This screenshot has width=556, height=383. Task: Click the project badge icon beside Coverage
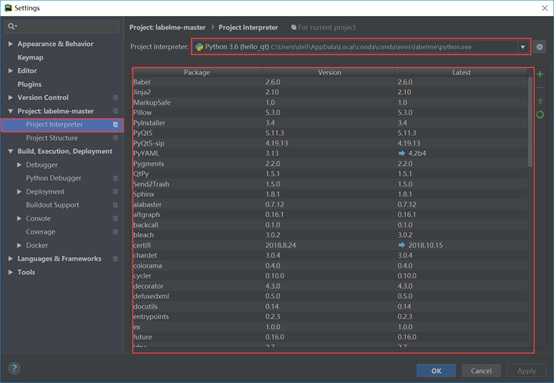pos(115,232)
